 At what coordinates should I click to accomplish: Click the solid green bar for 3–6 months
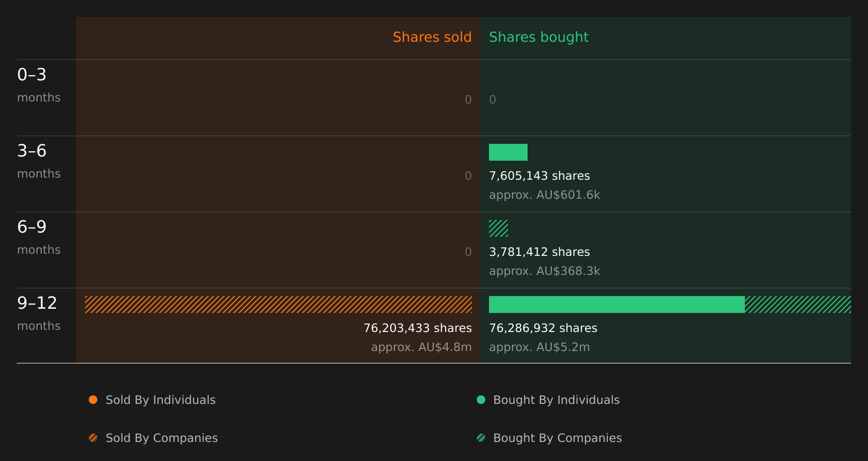508,152
